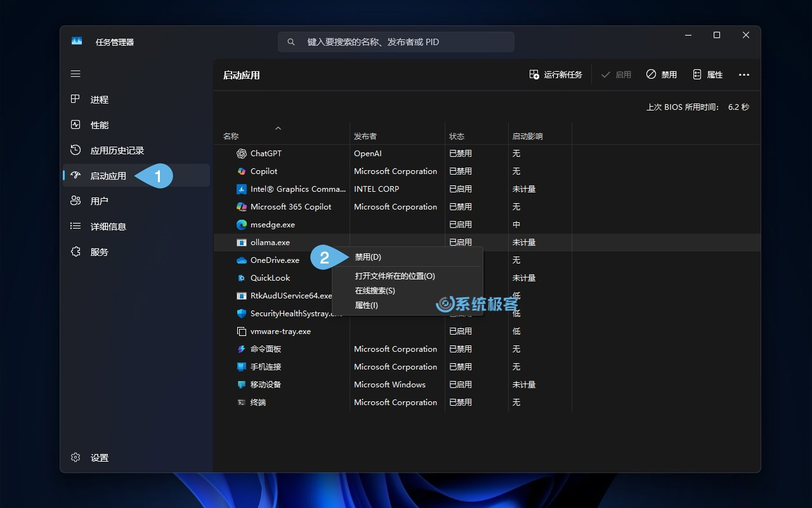Click the OneDrive.exe cloud icon
This screenshot has width=812, height=508.
click(x=241, y=260)
